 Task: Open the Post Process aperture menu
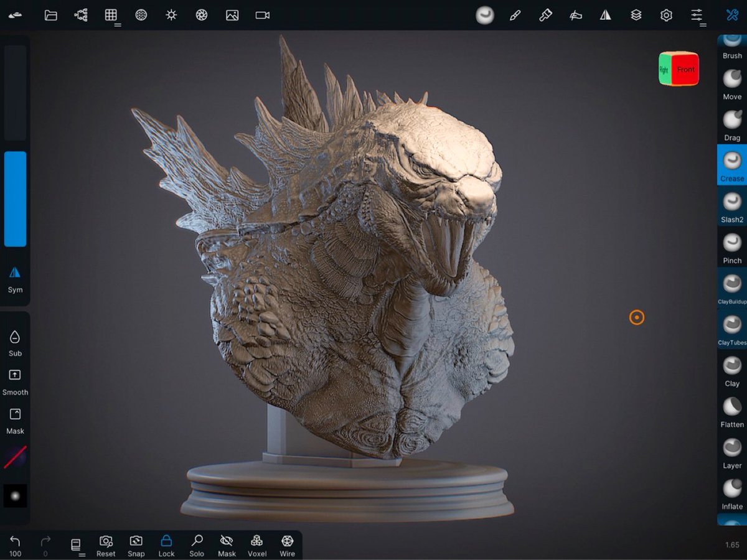[202, 15]
